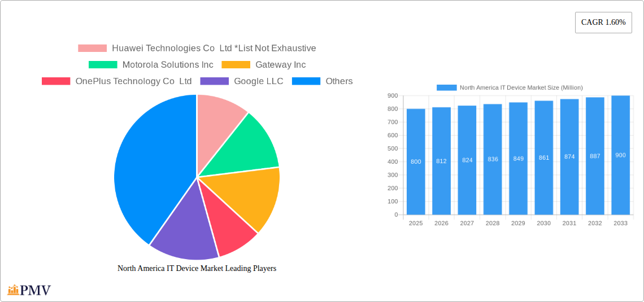The width and height of the screenshot is (644, 302).
Task: Click the 2033 x-axis label
Action: pos(621,223)
